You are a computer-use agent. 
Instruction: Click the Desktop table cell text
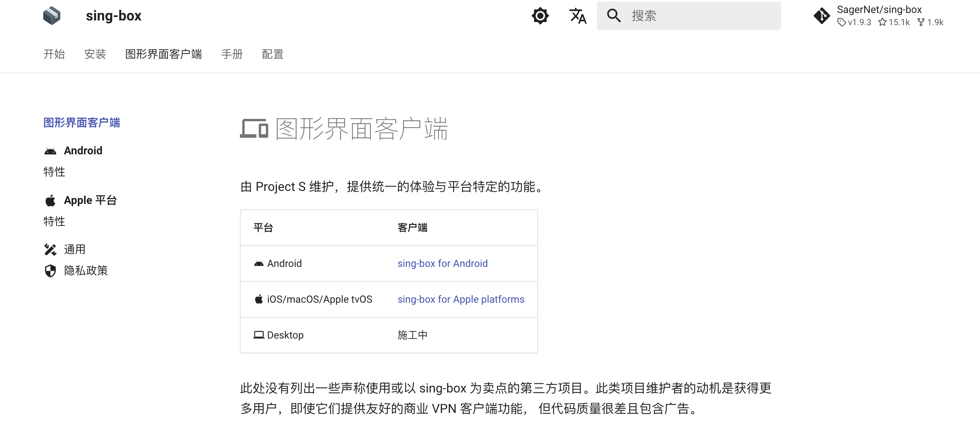[286, 335]
